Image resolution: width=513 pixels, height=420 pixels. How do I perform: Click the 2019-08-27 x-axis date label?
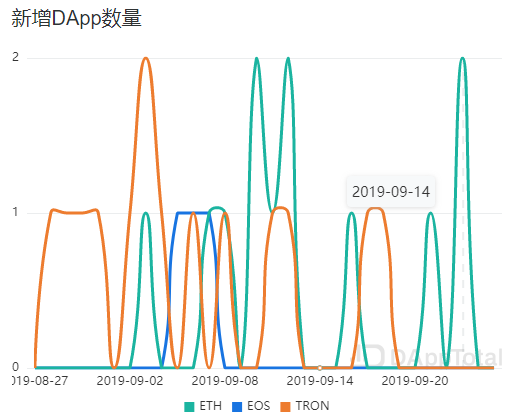(x=40, y=381)
